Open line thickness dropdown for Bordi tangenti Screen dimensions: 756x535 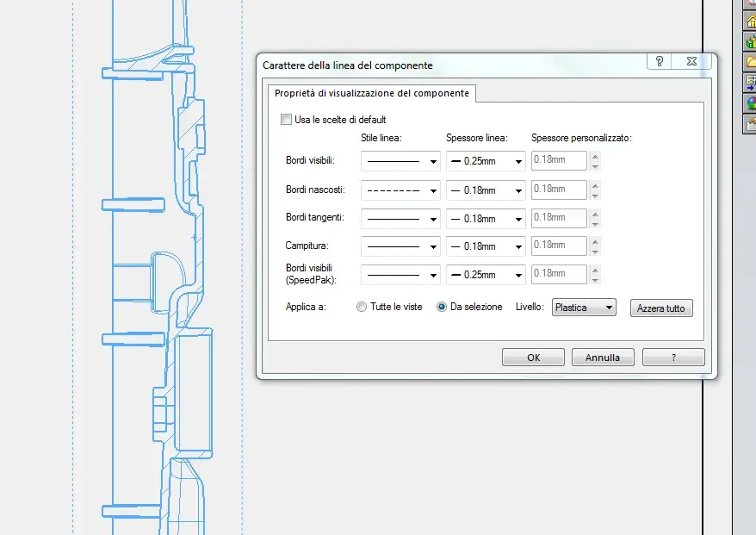click(x=486, y=219)
